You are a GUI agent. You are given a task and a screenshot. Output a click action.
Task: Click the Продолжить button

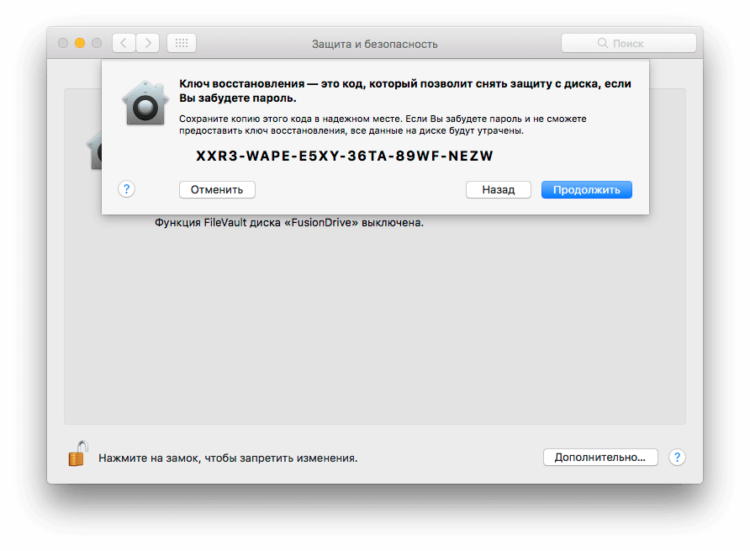[x=586, y=190]
